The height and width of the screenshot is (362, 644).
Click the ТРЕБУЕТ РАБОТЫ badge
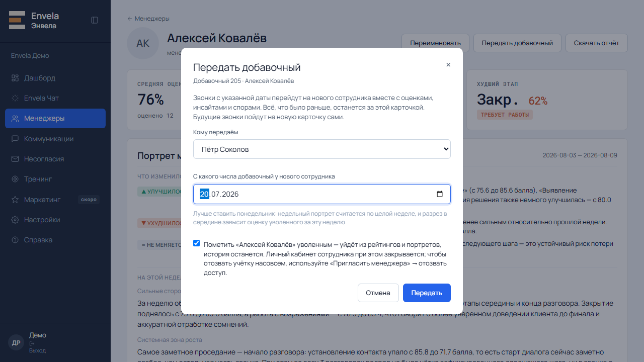505,115
